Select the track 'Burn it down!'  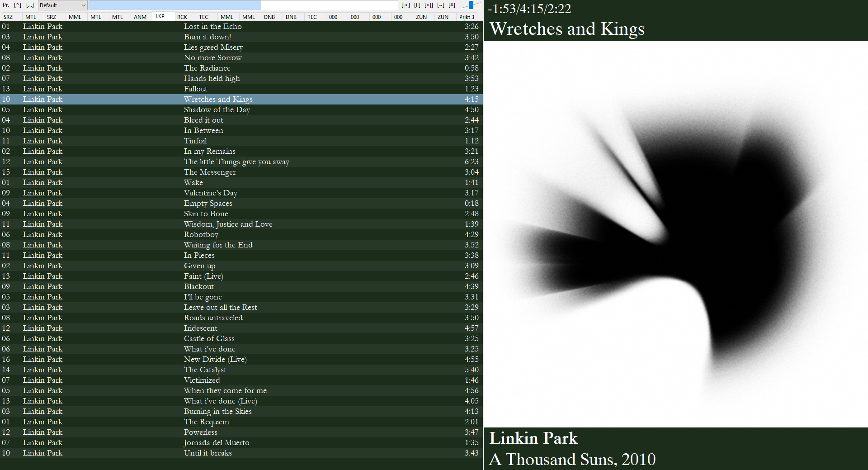click(241, 37)
